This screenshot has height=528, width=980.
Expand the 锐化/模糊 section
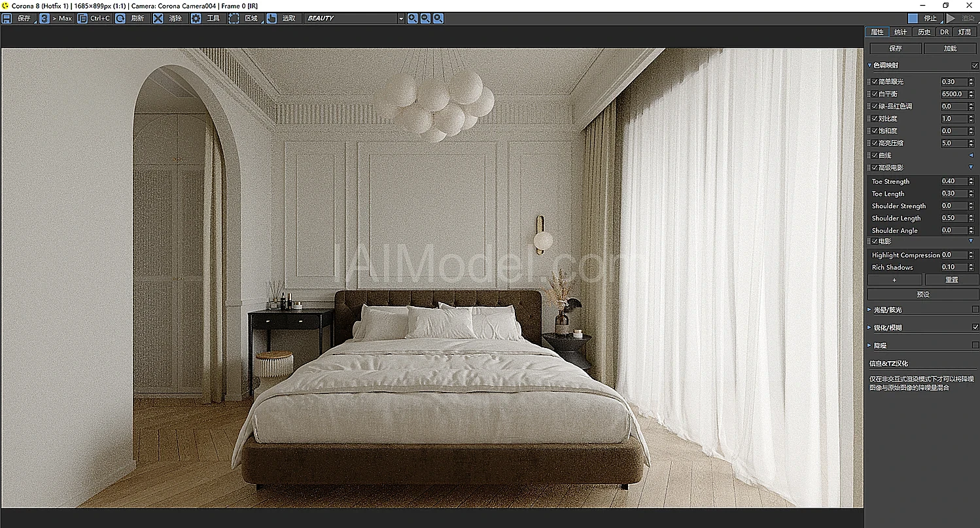pos(869,327)
